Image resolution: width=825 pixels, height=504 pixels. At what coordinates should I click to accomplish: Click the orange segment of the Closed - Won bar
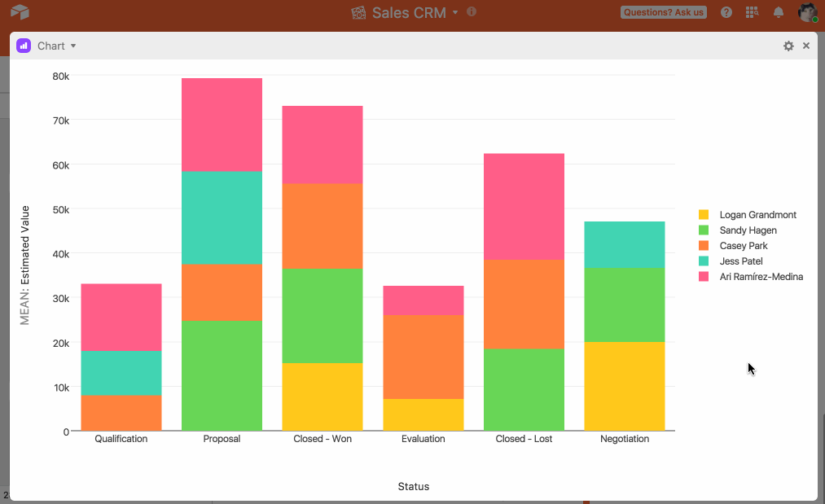point(323,226)
